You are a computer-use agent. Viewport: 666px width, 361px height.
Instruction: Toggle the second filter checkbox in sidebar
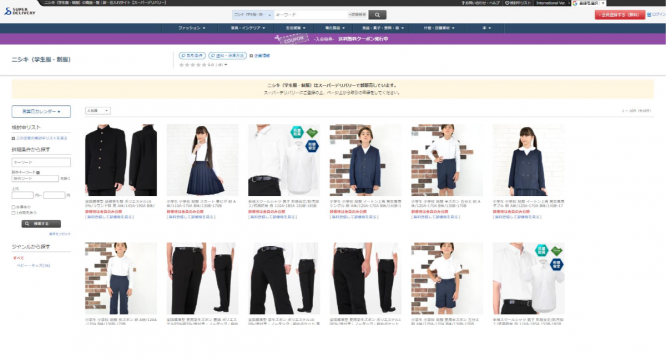coord(14,213)
